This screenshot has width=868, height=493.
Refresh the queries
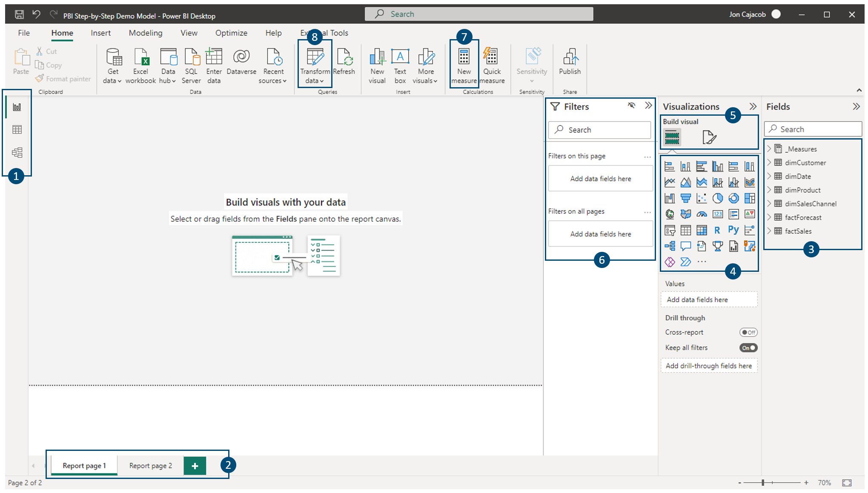(344, 62)
